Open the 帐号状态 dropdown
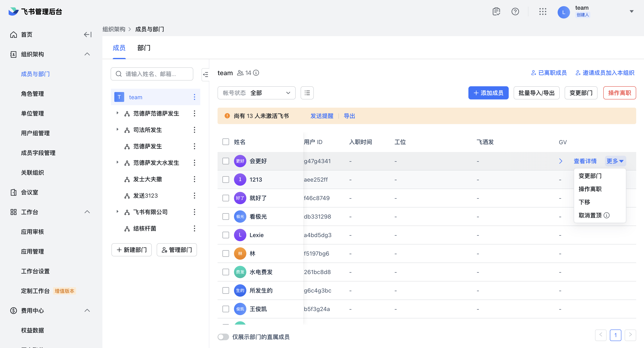The image size is (644, 348). coord(256,93)
